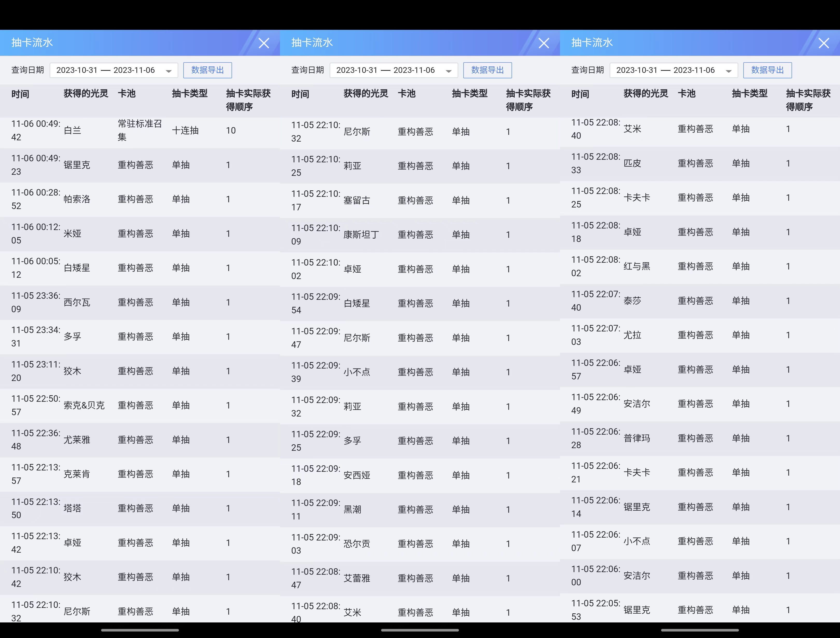Click 抽卡类型 column header in right panel
Screen dimensions: 840x638
pyautogui.click(x=750, y=93)
